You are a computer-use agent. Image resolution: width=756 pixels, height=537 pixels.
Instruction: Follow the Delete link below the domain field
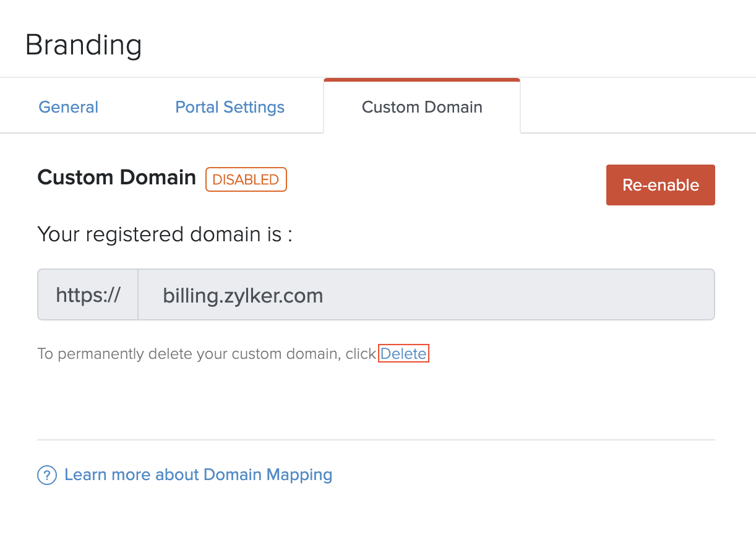pos(403,353)
